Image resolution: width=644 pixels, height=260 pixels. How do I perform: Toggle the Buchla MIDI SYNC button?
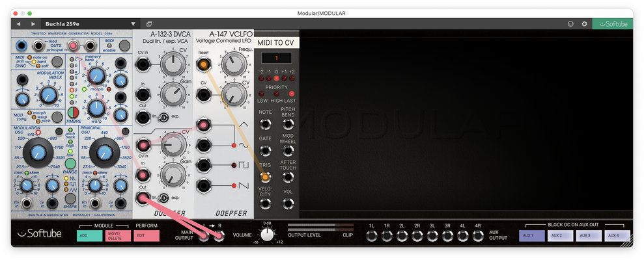pyautogui.click(x=57, y=62)
